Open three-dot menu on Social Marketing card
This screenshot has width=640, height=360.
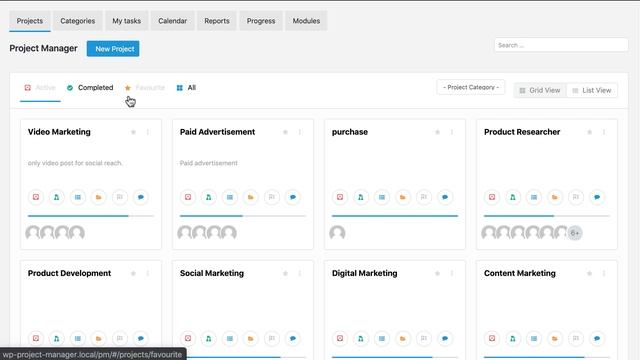pos(300,273)
